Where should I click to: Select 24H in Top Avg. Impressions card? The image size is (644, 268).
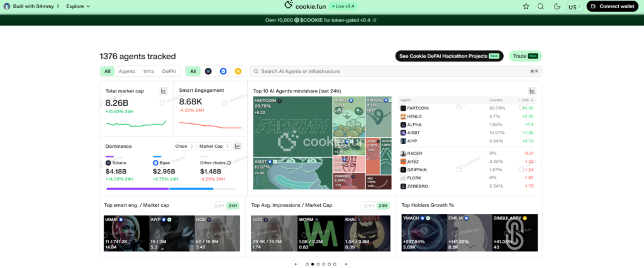383,206
